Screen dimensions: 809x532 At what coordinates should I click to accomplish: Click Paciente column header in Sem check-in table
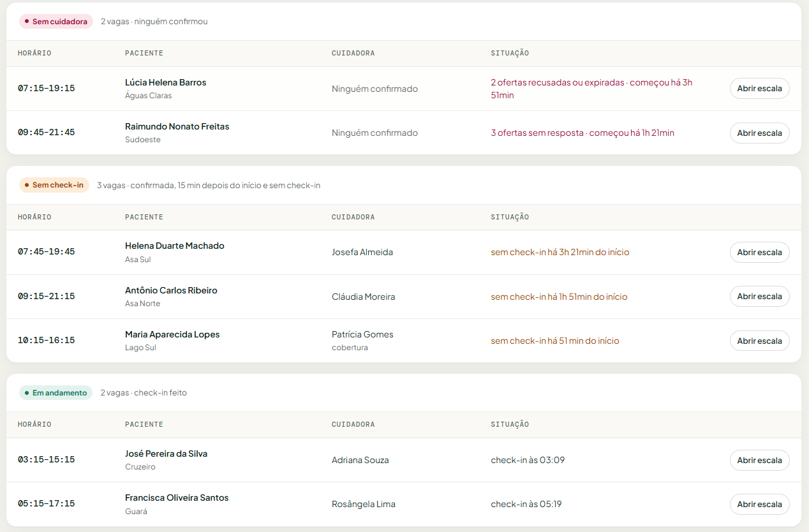tap(144, 217)
